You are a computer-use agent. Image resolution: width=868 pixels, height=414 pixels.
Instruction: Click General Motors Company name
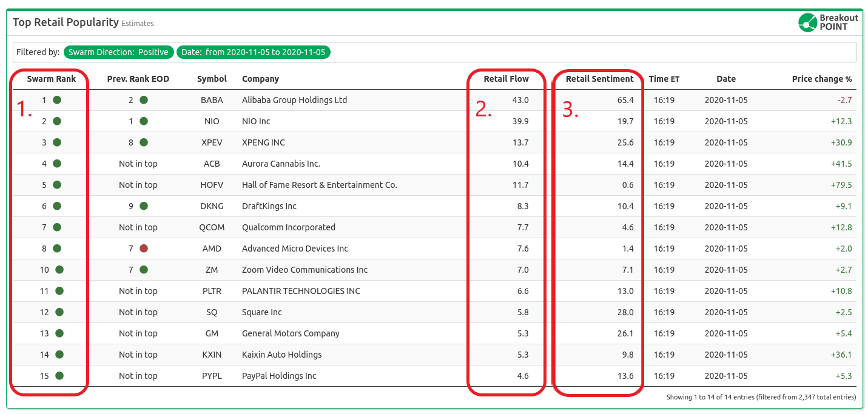pos(291,333)
